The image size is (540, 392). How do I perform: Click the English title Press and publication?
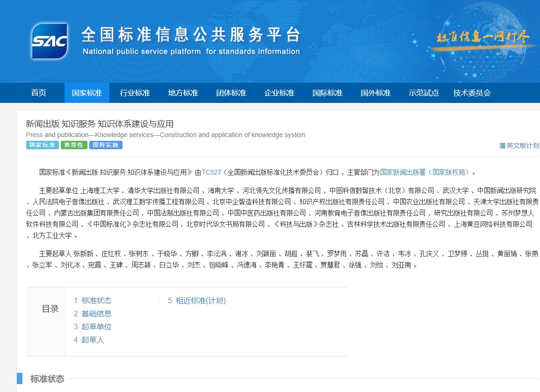click(166, 135)
